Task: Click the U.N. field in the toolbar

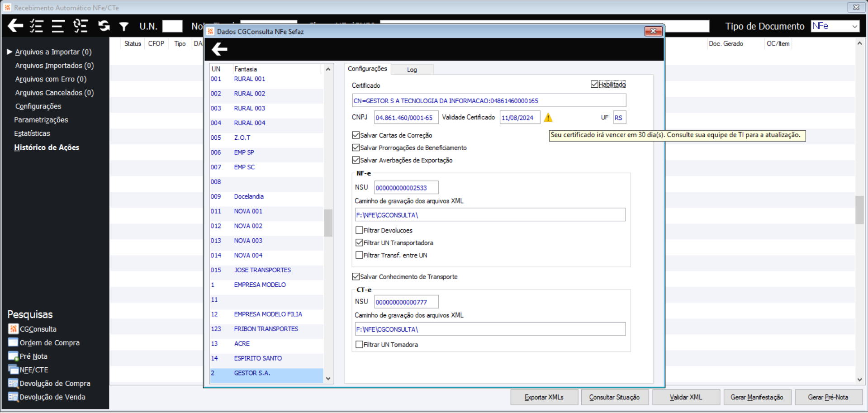Action: click(x=172, y=26)
